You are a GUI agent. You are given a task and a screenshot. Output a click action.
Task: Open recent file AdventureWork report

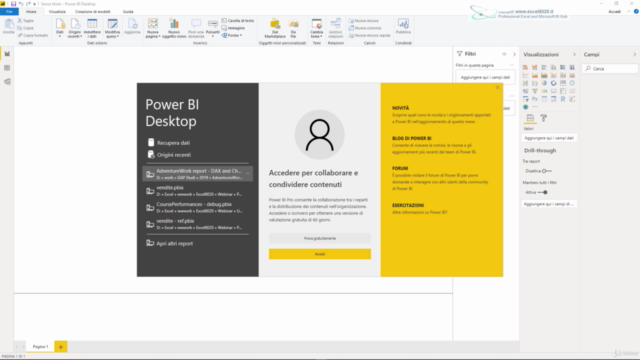[x=198, y=174]
